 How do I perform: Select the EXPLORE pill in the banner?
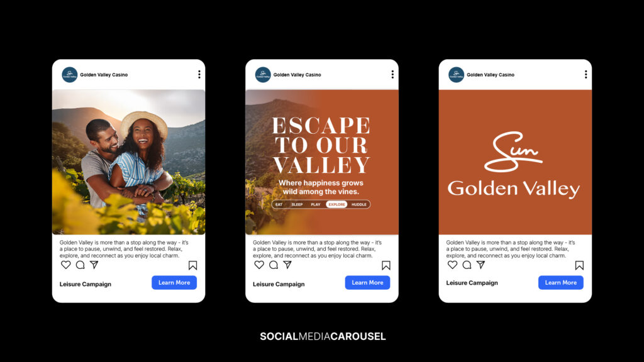coord(336,204)
